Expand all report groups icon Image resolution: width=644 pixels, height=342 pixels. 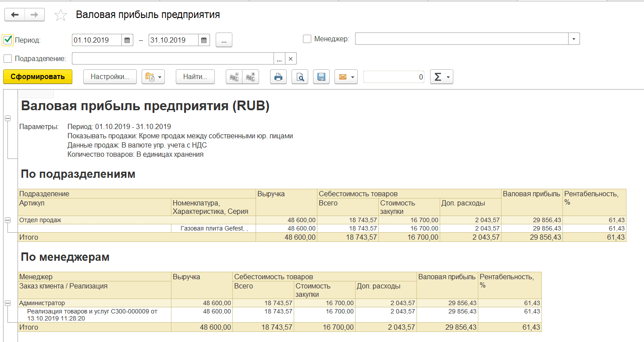click(251, 77)
